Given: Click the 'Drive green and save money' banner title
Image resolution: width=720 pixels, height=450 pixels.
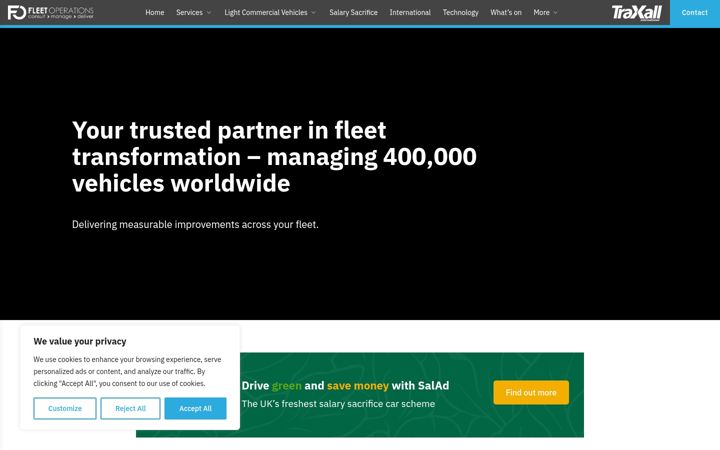Looking at the screenshot, I should [x=345, y=386].
